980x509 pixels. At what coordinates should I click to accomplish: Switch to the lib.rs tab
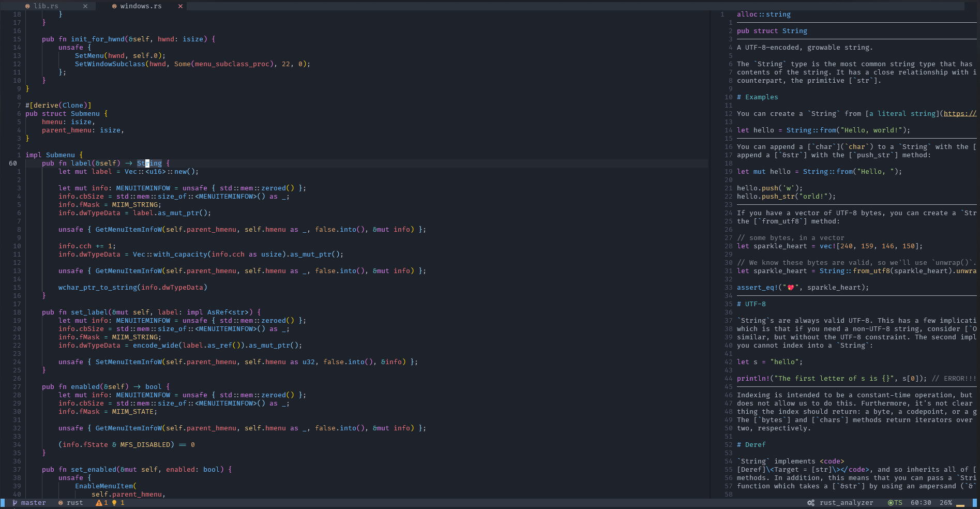pyautogui.click(x=46, y=6)
